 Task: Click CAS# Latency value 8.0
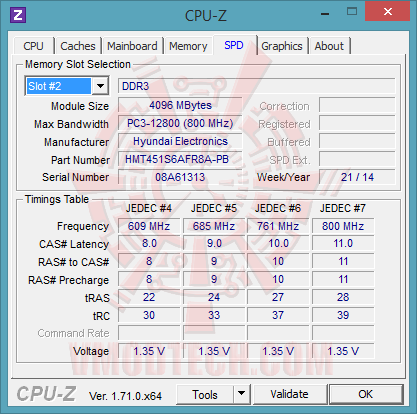(x=149, y=244)
